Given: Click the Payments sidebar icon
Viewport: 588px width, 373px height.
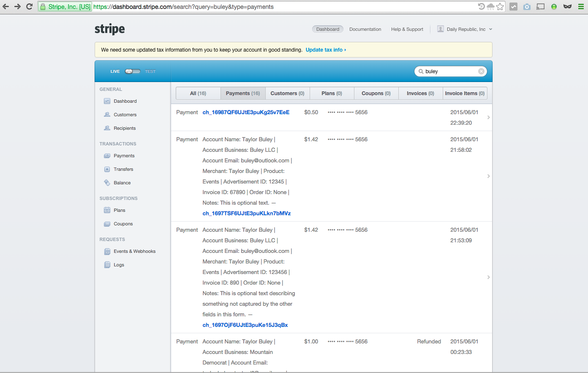Looking at the screenshot, I should pos(107,156).
